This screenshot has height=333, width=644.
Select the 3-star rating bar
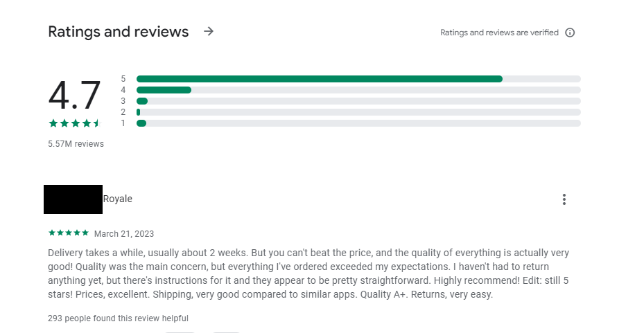tap(358, 101)
